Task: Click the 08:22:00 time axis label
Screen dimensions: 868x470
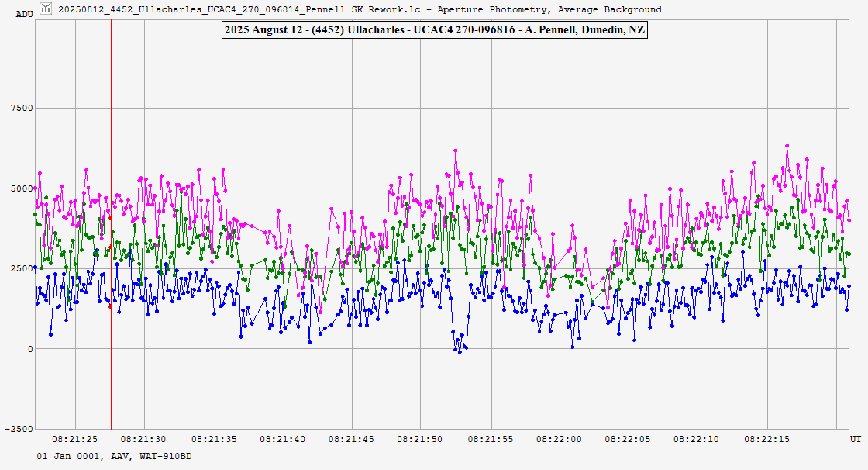Action: click(x=560, y=439)
